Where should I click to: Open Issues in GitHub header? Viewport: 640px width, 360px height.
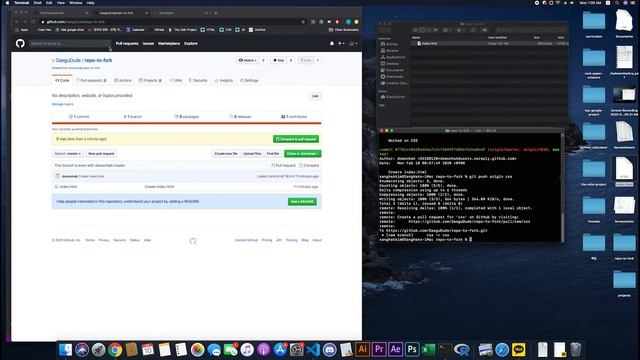[x=149, y=43]
